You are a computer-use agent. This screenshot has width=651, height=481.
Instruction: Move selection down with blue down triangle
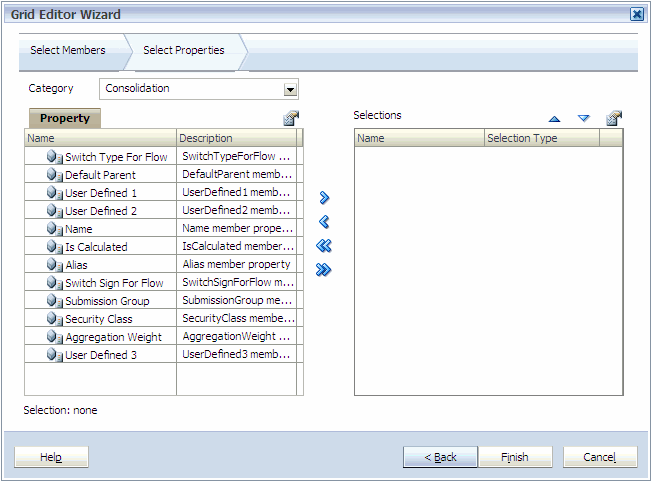pos(584,119)
